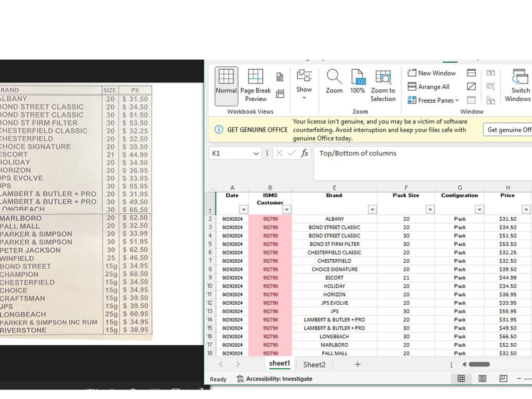Click the Unhide window icon

pos(471,100)
